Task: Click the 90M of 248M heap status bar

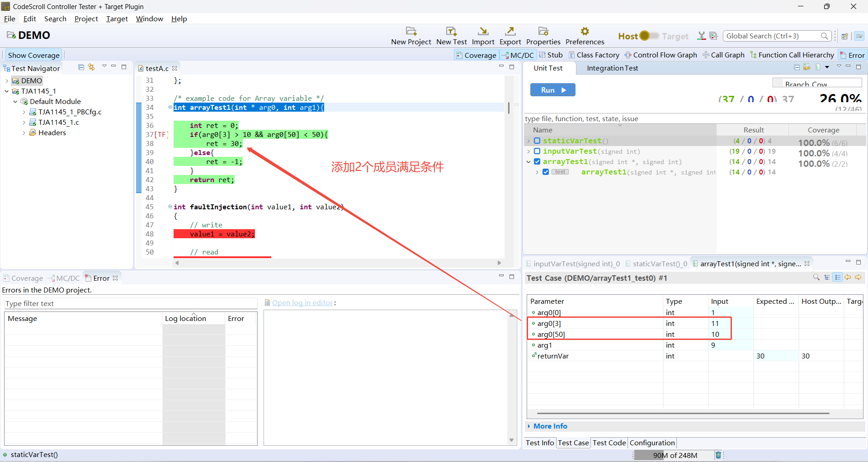Action: (673, 455)
